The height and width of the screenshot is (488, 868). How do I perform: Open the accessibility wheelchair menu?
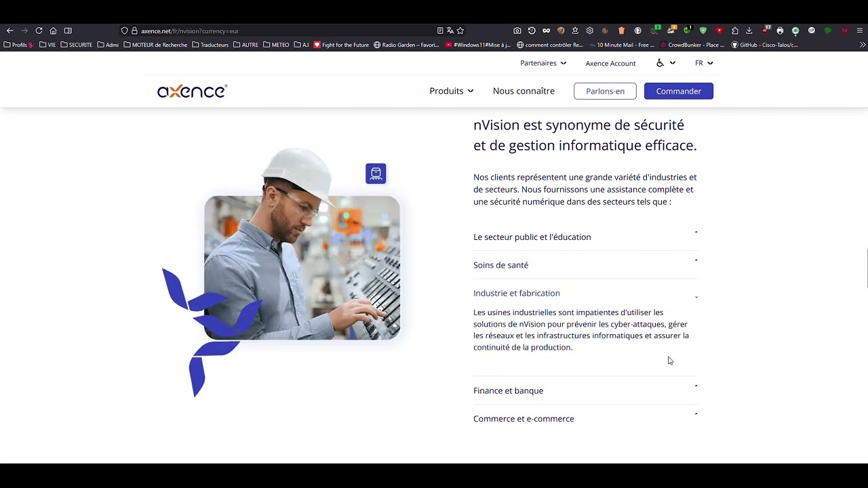666,63
